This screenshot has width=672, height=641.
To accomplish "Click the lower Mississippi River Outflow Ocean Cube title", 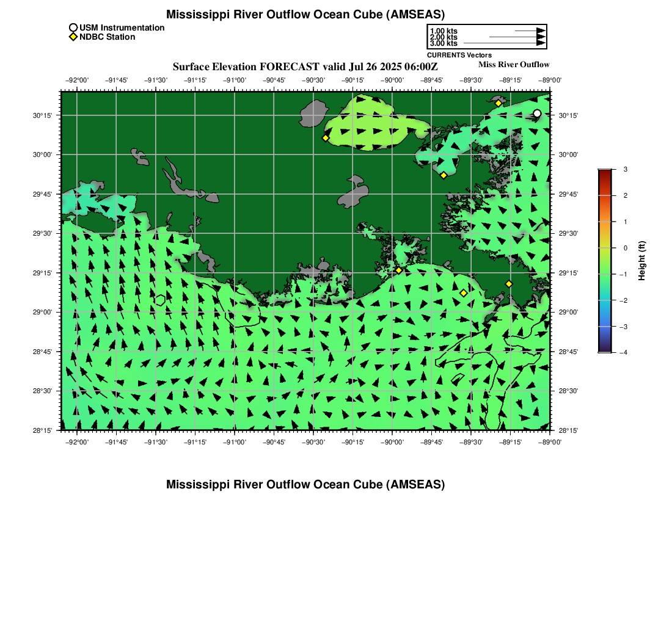I will tap(305, 485).
